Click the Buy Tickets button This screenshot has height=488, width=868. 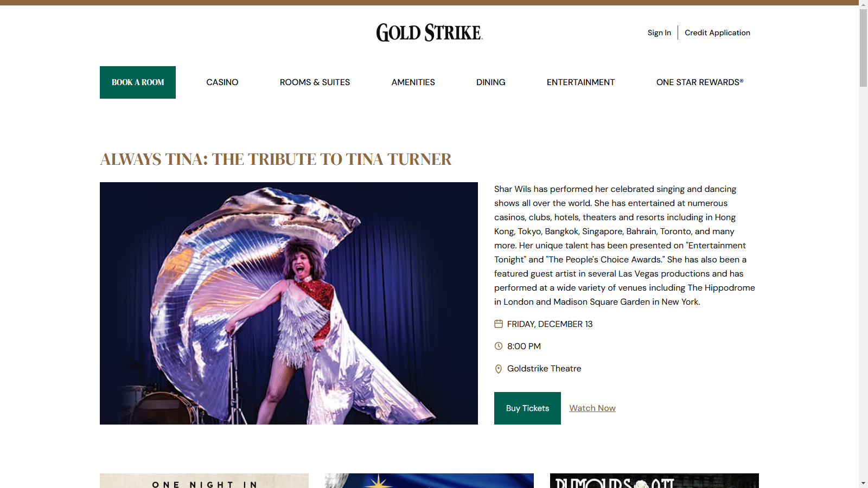point(527,408)
